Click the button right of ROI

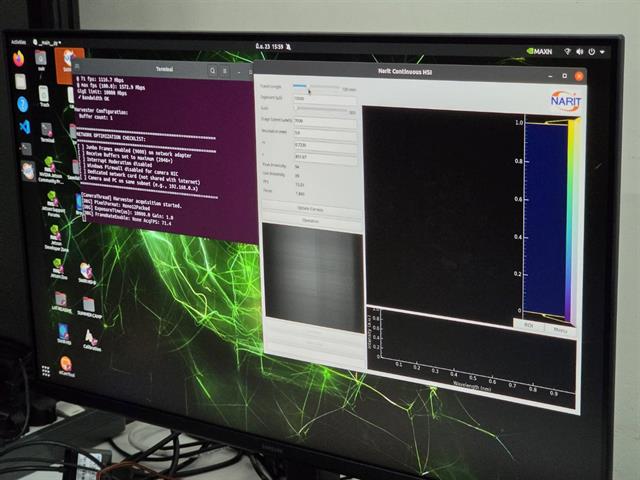[560, 330]
